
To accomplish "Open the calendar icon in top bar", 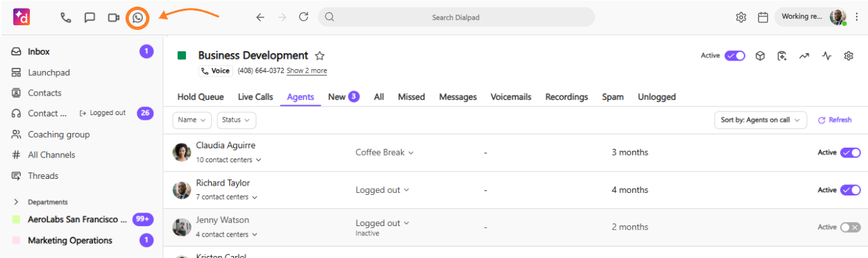I will tap(763, 17).
